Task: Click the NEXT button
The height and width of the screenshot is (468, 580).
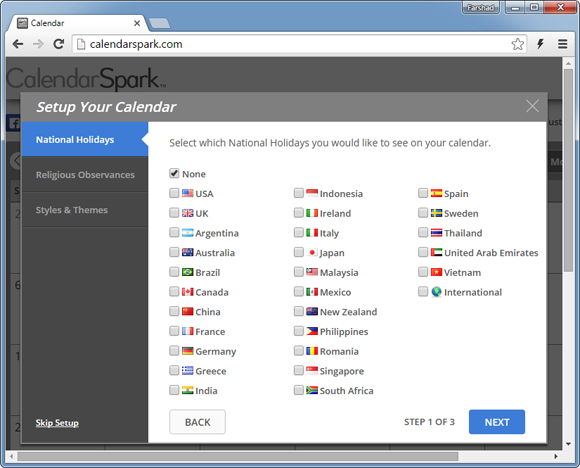Action: (497, 422)
